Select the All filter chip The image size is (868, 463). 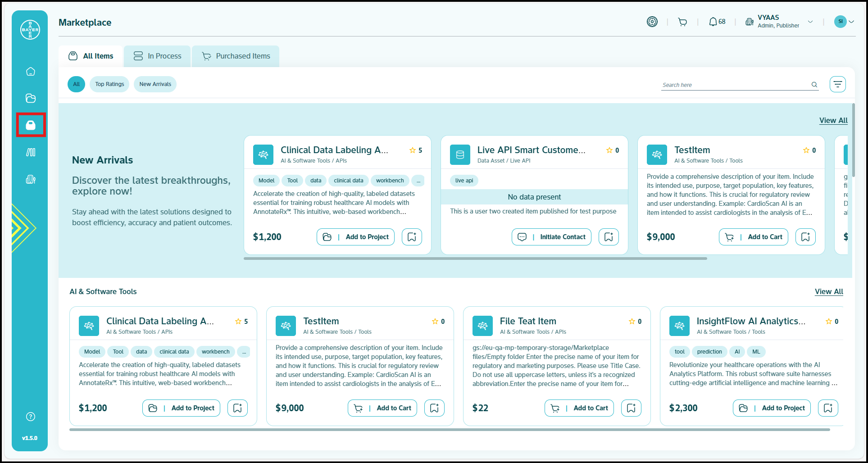76,84
